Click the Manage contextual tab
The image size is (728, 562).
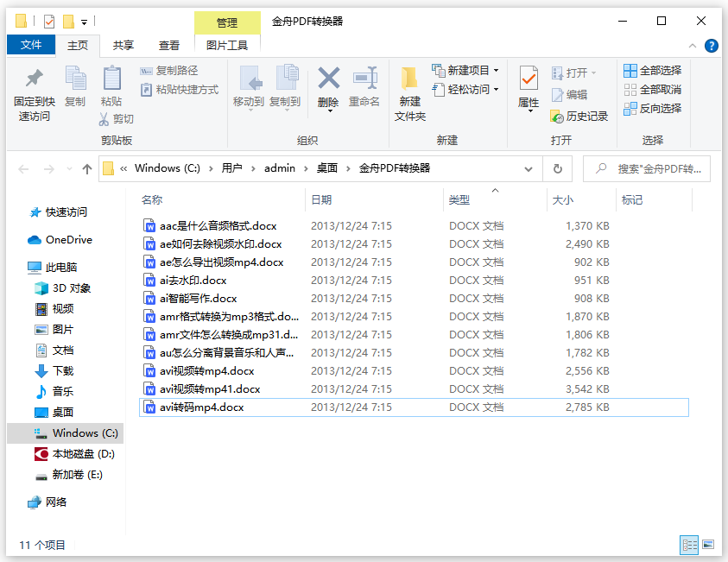click(227, 22)
